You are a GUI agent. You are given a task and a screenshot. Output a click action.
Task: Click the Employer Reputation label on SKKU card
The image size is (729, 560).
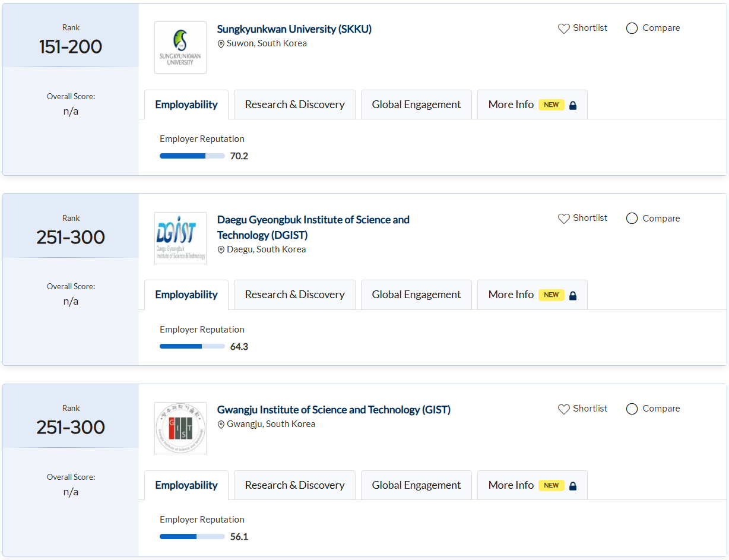coord(202,139)
